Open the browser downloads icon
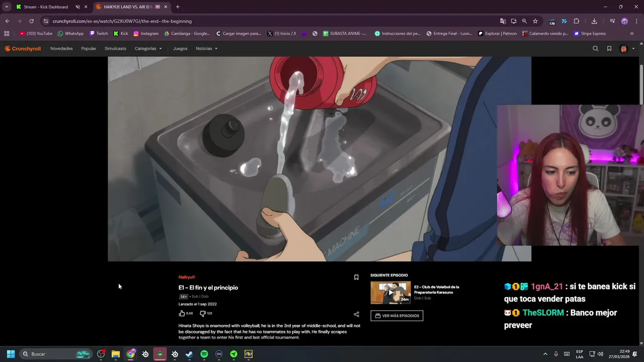Screen dimensions: 644x362 [594, 21]
